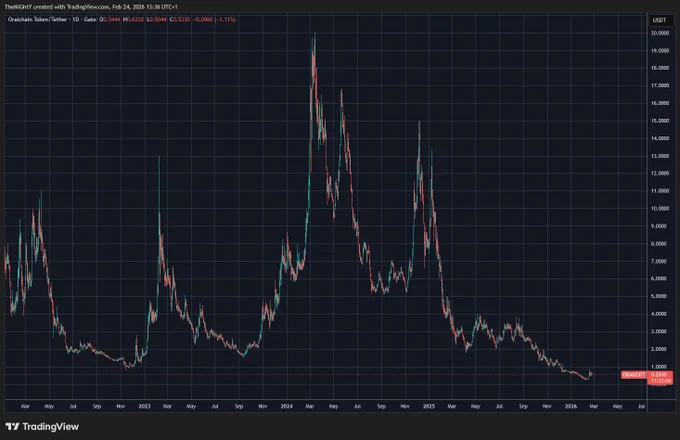
Task: Click the 17.0000 price axis label
Action: pos(660,86)
